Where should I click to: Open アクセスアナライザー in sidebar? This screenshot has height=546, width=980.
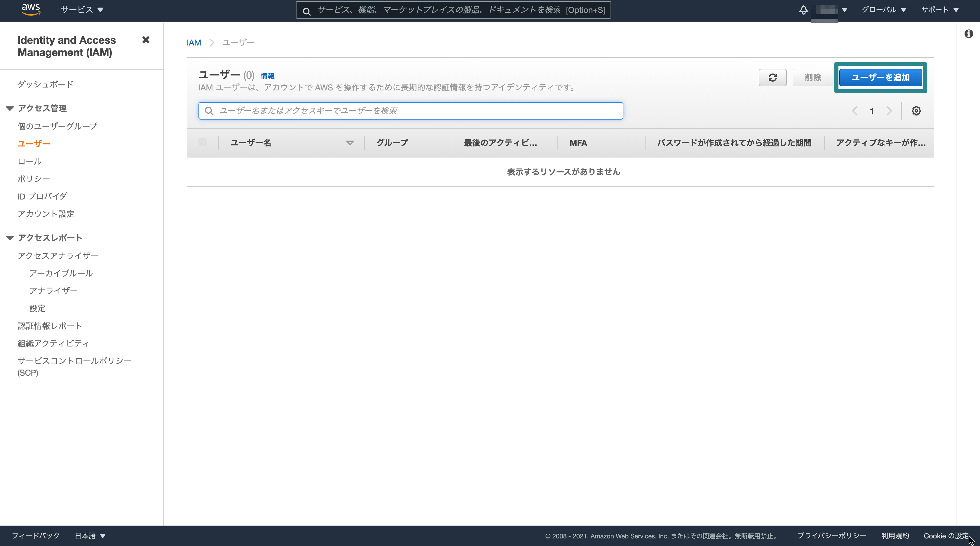point(58,256)
